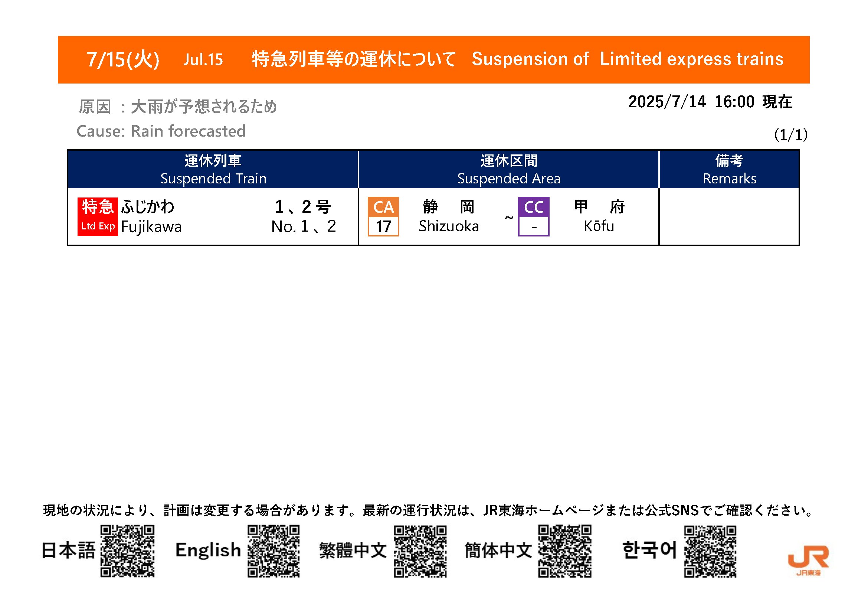Click the Suspended Area column header
Viewport: 868px width, 614px height.
[x=508, y=169]
